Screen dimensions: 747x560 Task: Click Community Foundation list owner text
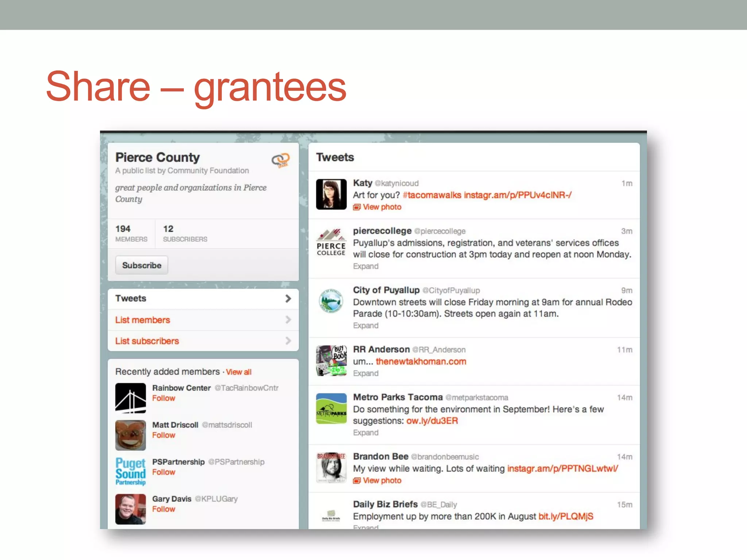208,171
